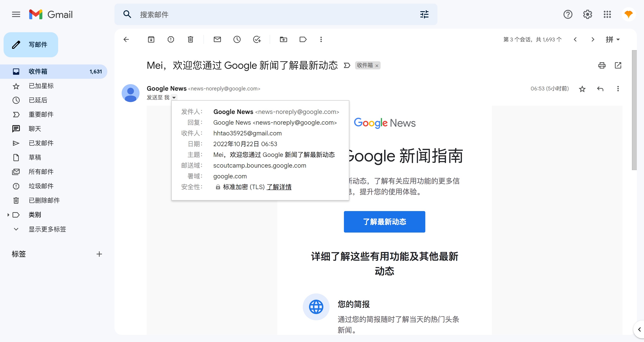Go to newer conversation arrow
The height and width of the screenshot is (342, 644).
[575, 39]
